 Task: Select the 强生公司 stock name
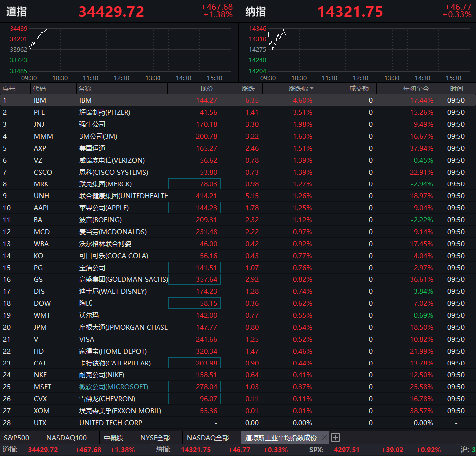(92, 124)
